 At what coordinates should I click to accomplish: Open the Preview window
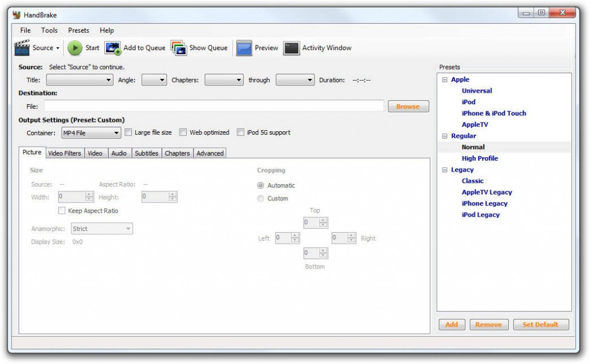[x=261, y=48]
